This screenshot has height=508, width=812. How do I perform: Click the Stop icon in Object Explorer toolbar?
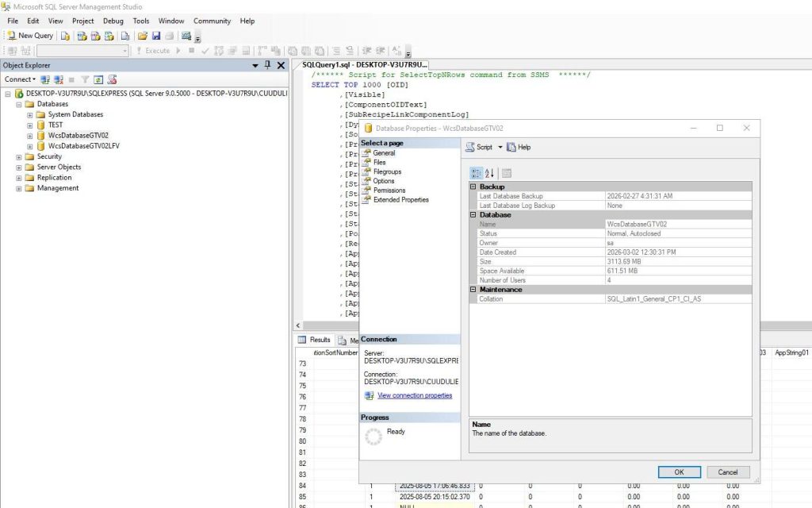click(71, 79)
